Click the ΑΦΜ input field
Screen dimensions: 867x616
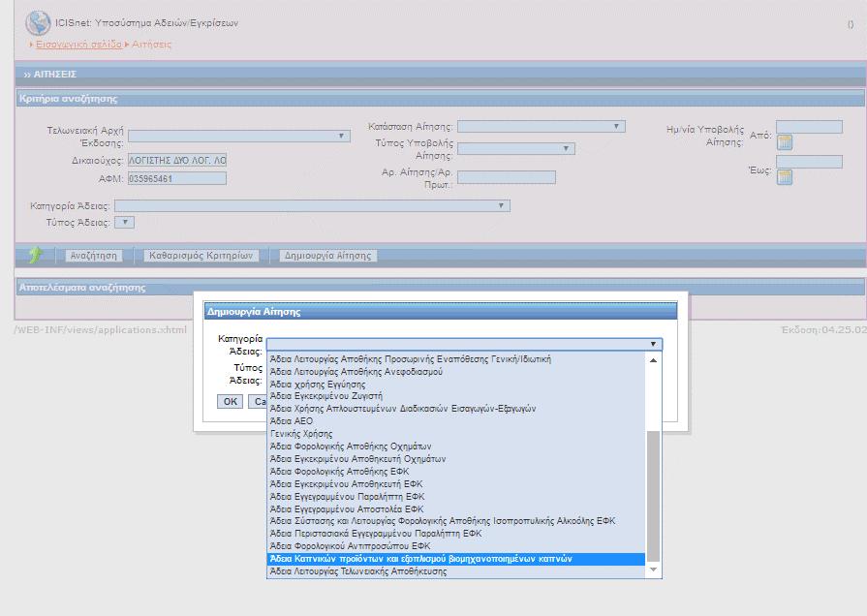(x=177, y=178)
